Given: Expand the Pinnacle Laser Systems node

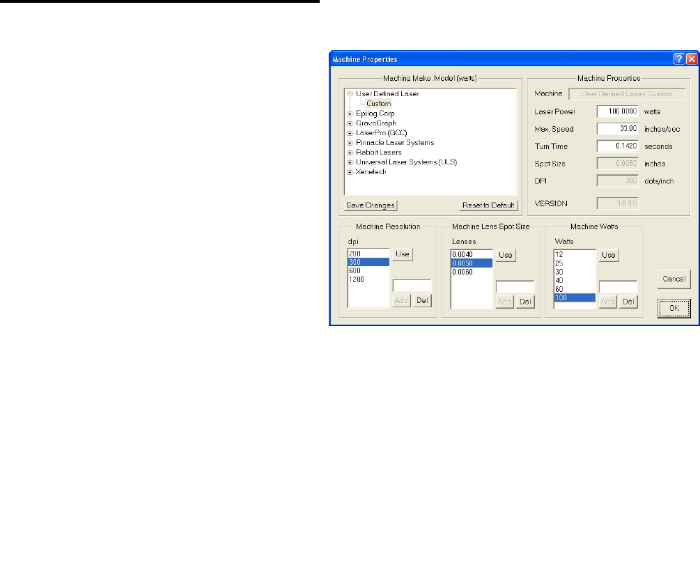Looking at the screenshot, I should coord(350,143).
